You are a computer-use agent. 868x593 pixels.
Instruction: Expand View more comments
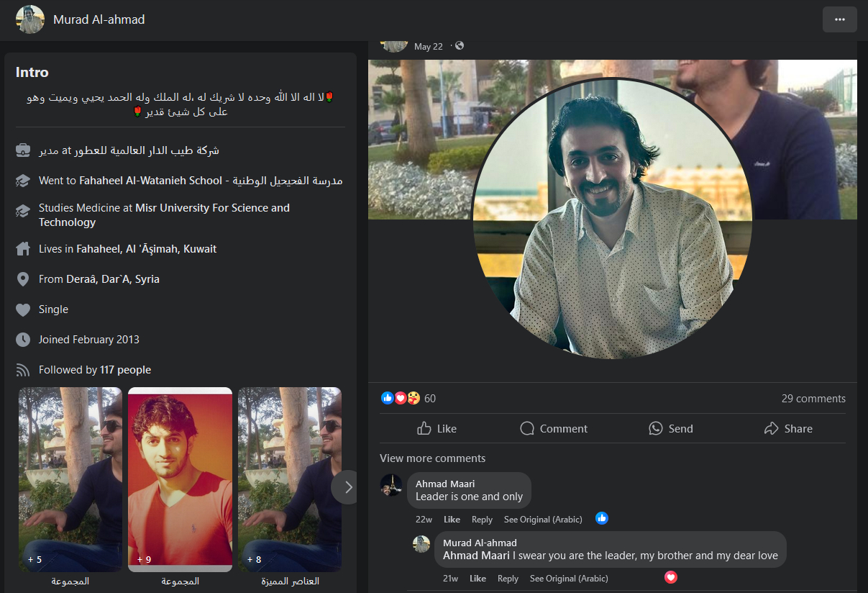pos(433,458)
